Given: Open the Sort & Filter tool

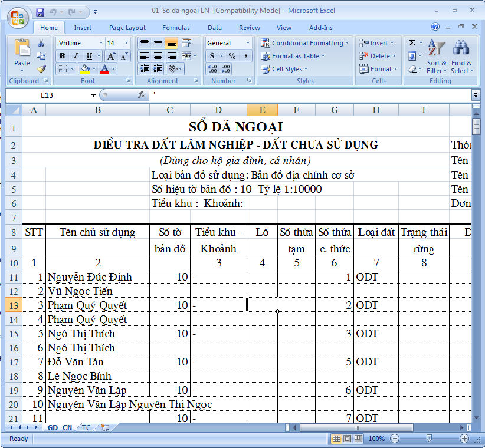Looking at the screenshot, I should tap(437, 57).
